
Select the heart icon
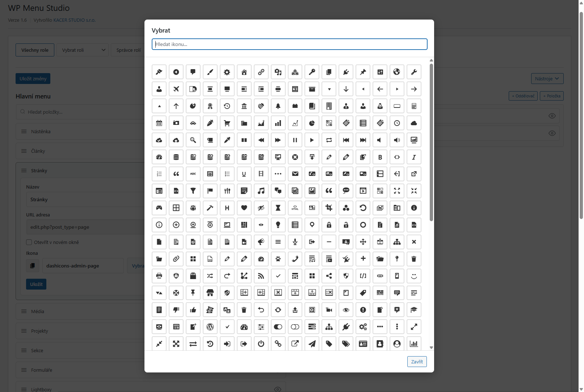tap(244, 208)
